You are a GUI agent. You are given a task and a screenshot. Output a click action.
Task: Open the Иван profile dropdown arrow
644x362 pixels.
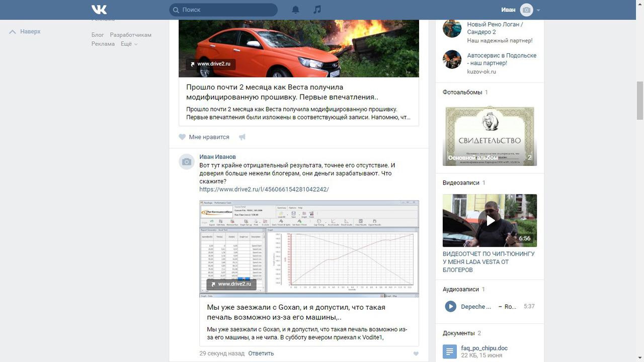coord(538,10)
